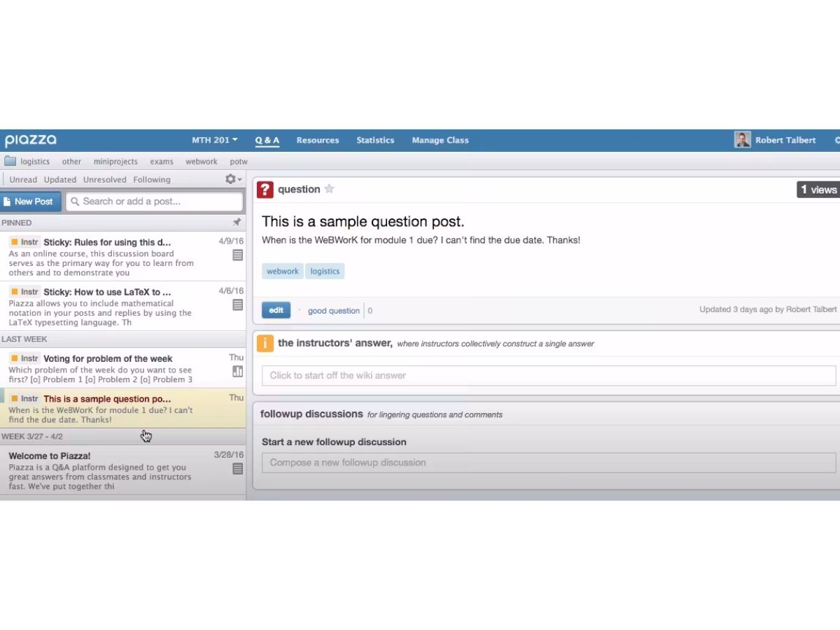The width and height of the screenshot is (840, 630).
Task: Click the pin icon in Pinned header
Action: 237,223
